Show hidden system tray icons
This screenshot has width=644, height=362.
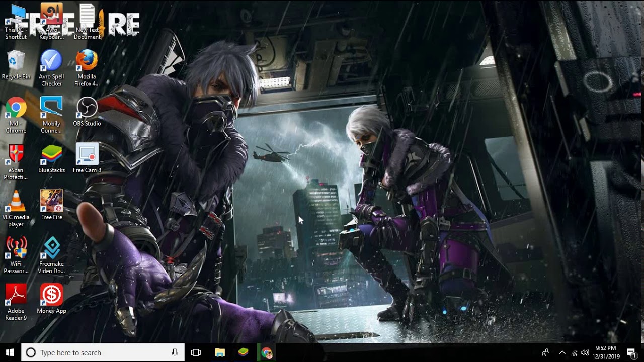point(562,352)
